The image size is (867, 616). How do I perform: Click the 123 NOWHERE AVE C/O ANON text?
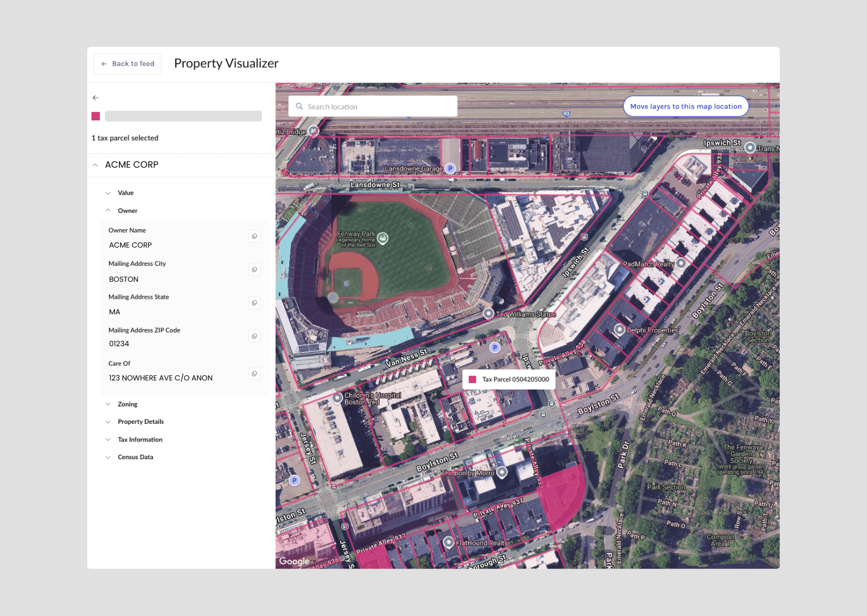click(x=161, y=378)
